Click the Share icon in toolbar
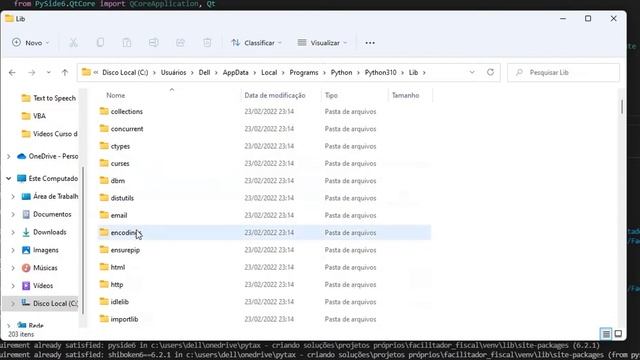Screen dimensions: 640x360 tap(180, 42)
